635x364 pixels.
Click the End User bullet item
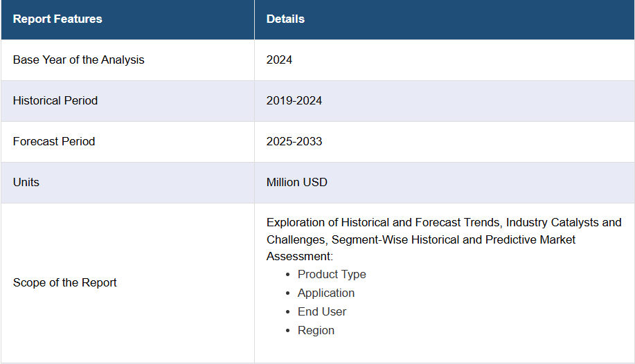[322, 312]
